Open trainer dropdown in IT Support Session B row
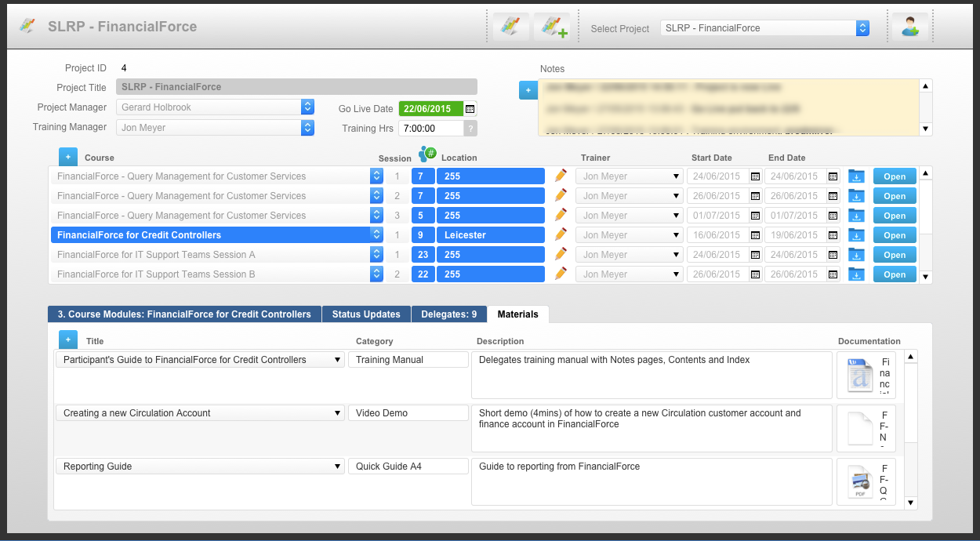Image resolution: width=980 pixels, height=541 pixels. 630,274
